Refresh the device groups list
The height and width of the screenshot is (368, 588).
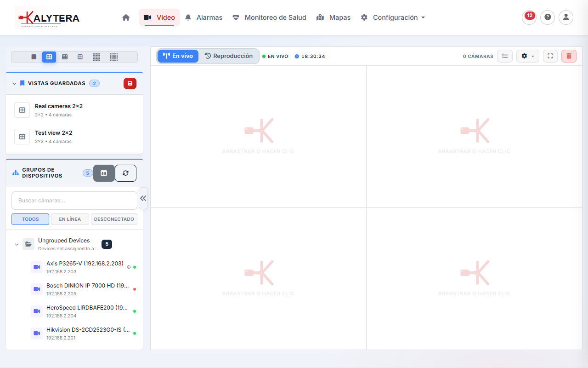(125, 173)
